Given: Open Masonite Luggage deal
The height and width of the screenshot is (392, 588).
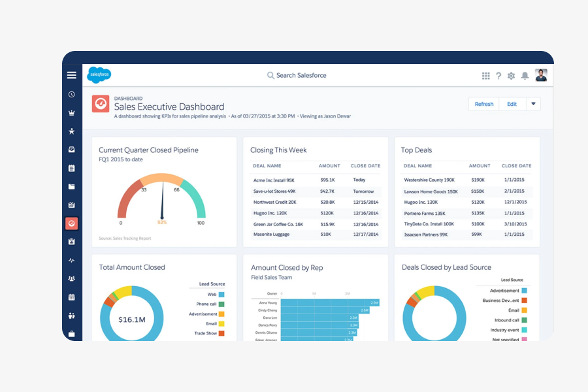Looking at the screenshot, I should [272, 235].
